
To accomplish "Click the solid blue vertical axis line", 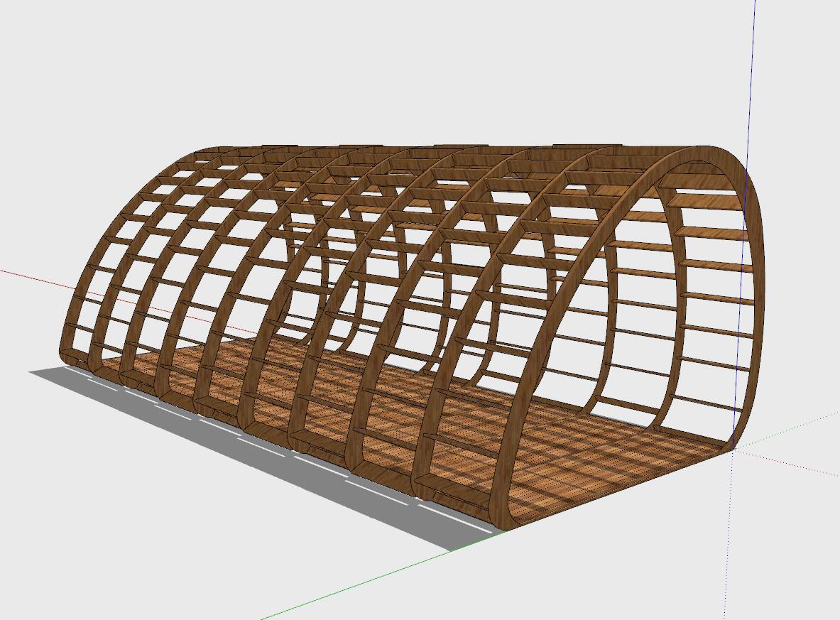I will click(x=752, y=71).
